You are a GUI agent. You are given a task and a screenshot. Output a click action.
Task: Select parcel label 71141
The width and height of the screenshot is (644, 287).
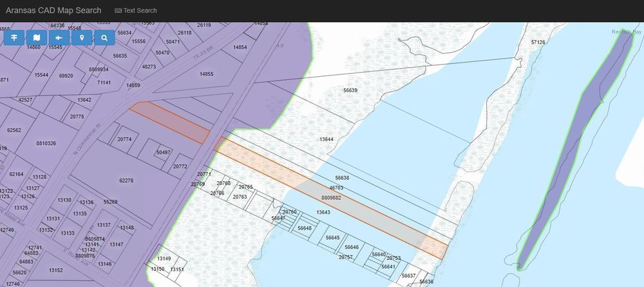(x=104, y=83)
